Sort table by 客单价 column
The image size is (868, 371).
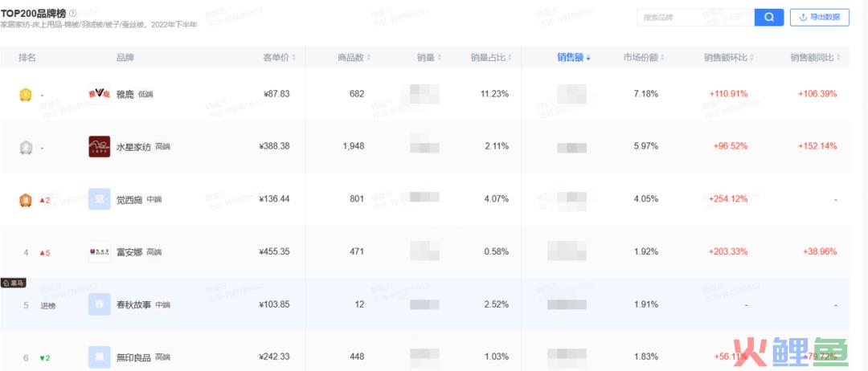tap(280, 58)
